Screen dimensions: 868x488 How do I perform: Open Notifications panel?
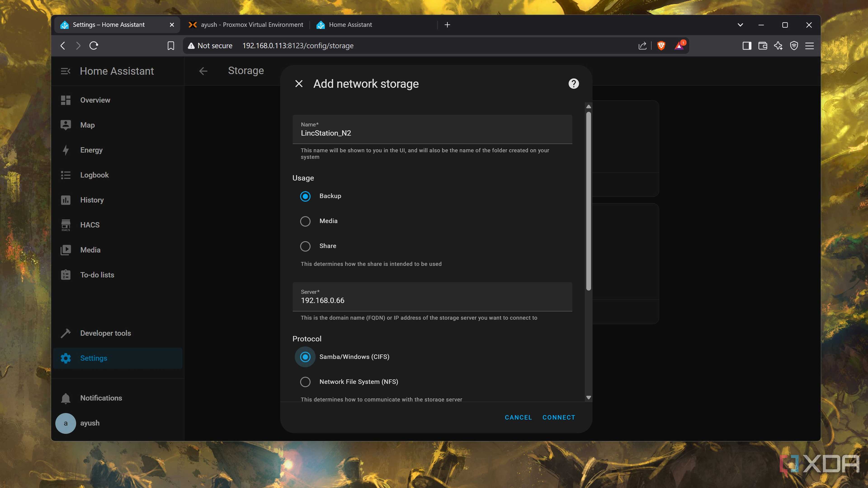click(118, 398)
